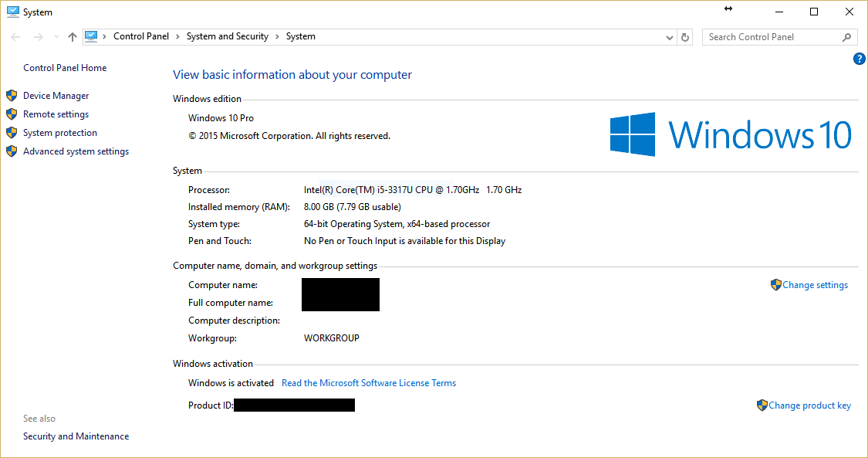Open Device Manager link

coord(56,96)
